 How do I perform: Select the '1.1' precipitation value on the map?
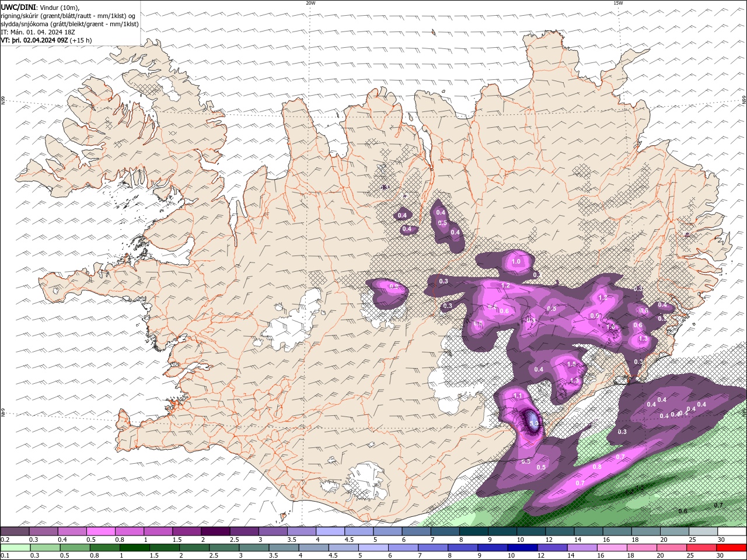click(518, 395)
